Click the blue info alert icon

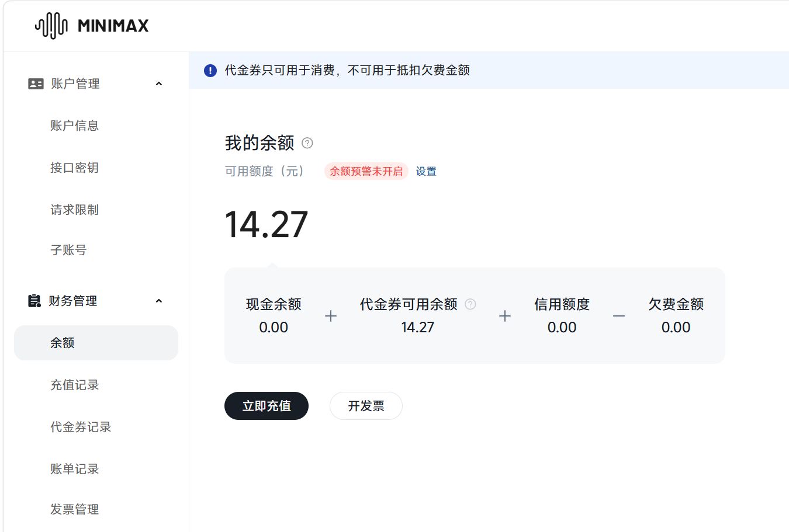point(210,71)
